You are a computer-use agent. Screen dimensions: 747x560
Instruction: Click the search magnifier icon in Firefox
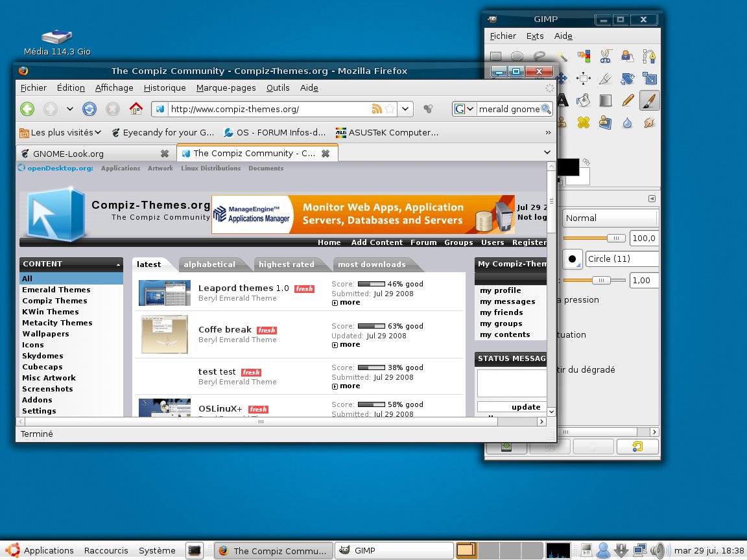[546, 109]
